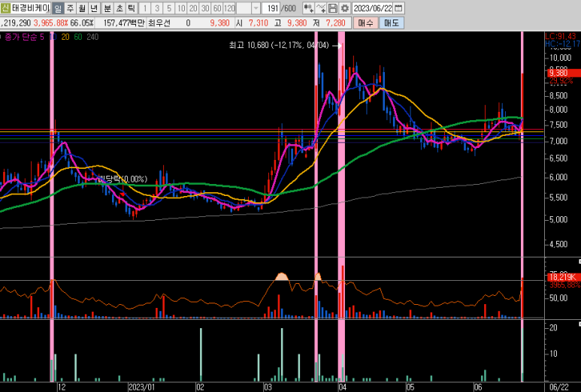Click the stock name 태경비케이 field
581x392 pixels.
tap(30, 8)
